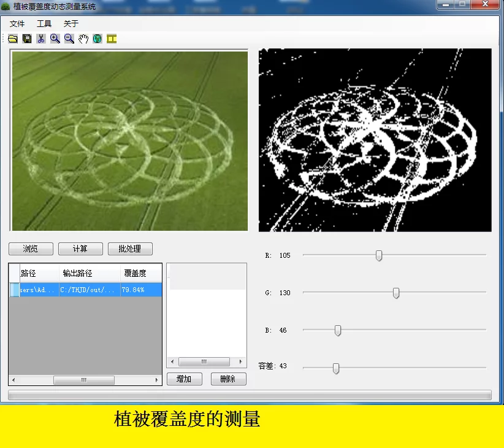Click table horizontal scrollbar right arrow
The image size is (504, 448).
156,380
